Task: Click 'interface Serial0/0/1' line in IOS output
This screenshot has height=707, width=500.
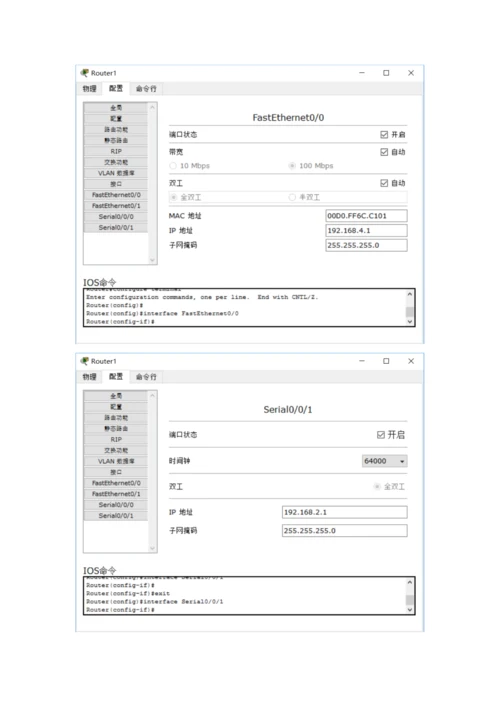Action: 155,601
